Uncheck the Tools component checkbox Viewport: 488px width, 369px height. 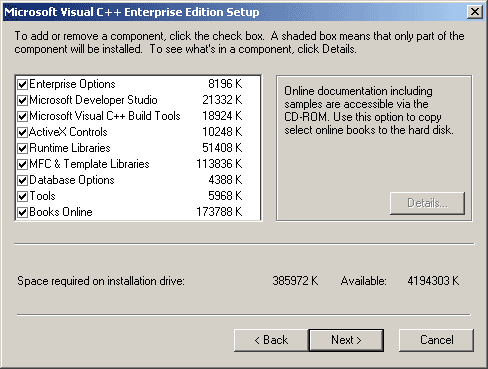click(x=22, y=196)
